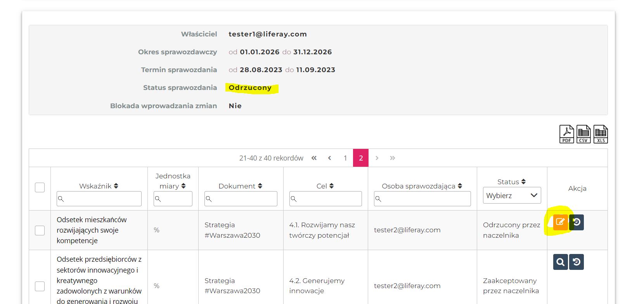Download the XLS export file
This screenshot has height=304, width=644.
click(x=601, y=134)
